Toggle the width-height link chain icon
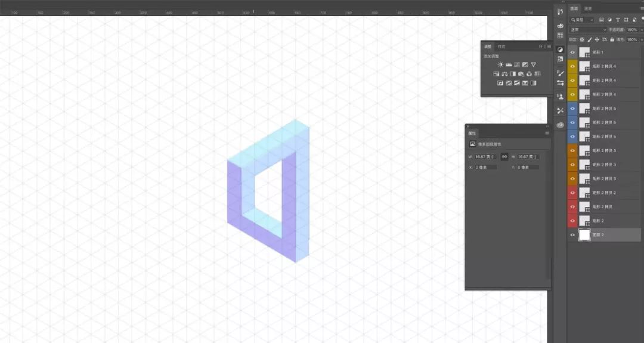 click(504, 156)
